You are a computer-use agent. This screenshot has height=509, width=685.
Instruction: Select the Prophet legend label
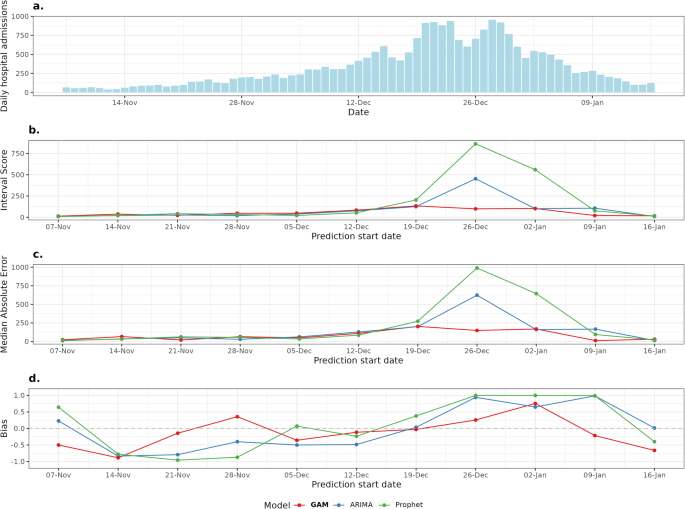pos(409,505)
